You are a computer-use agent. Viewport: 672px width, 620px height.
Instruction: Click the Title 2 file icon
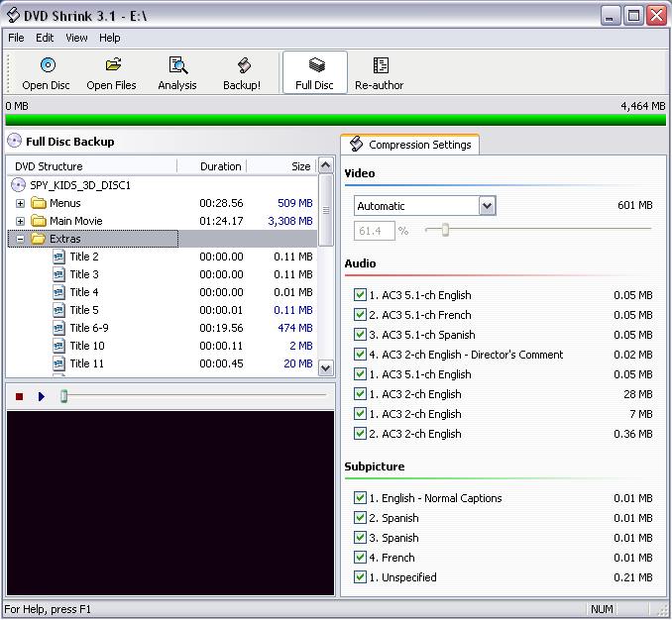(x=58, y=257)
